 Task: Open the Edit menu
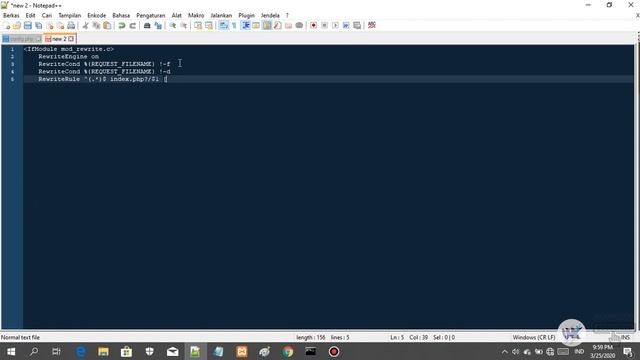[x=30, y=16]
